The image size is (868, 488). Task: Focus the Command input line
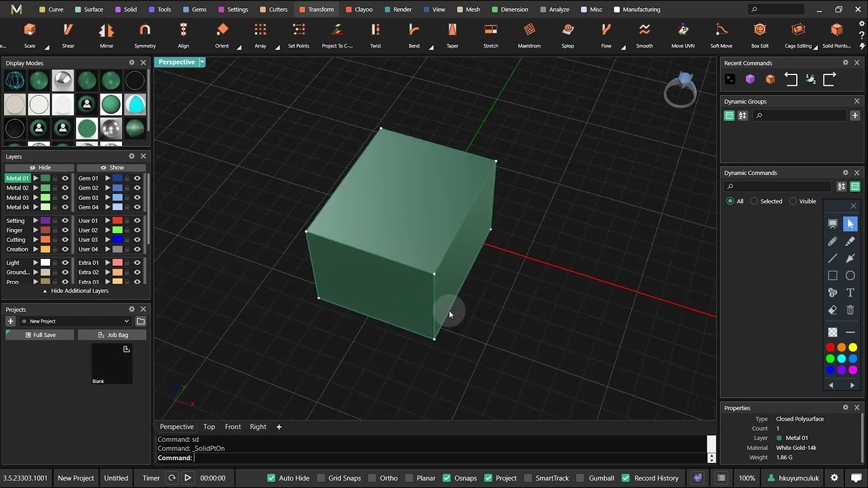[449, 458]
